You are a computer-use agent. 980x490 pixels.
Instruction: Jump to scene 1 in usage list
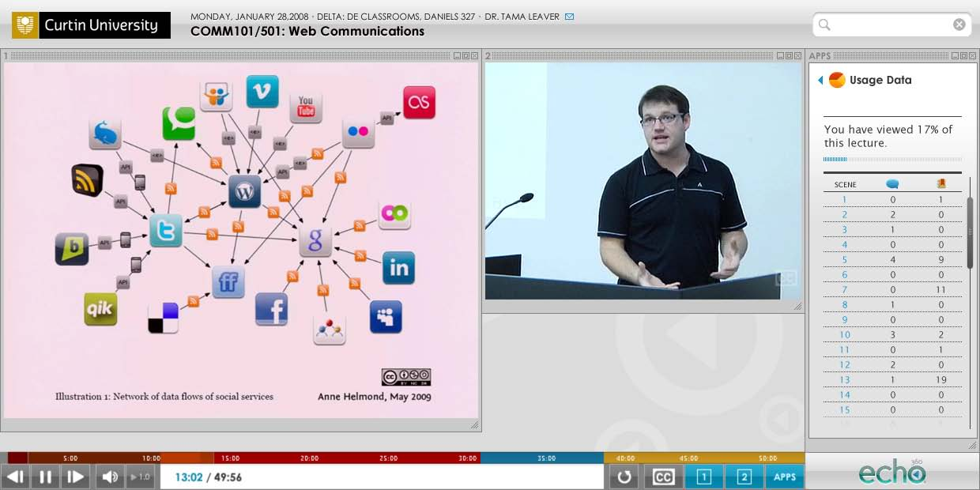click(x=844, y=200)
